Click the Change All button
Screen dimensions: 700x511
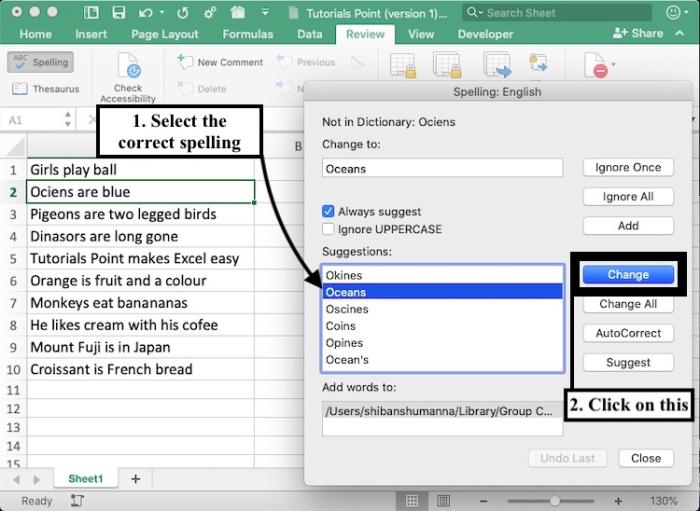[x=628, y=304]
